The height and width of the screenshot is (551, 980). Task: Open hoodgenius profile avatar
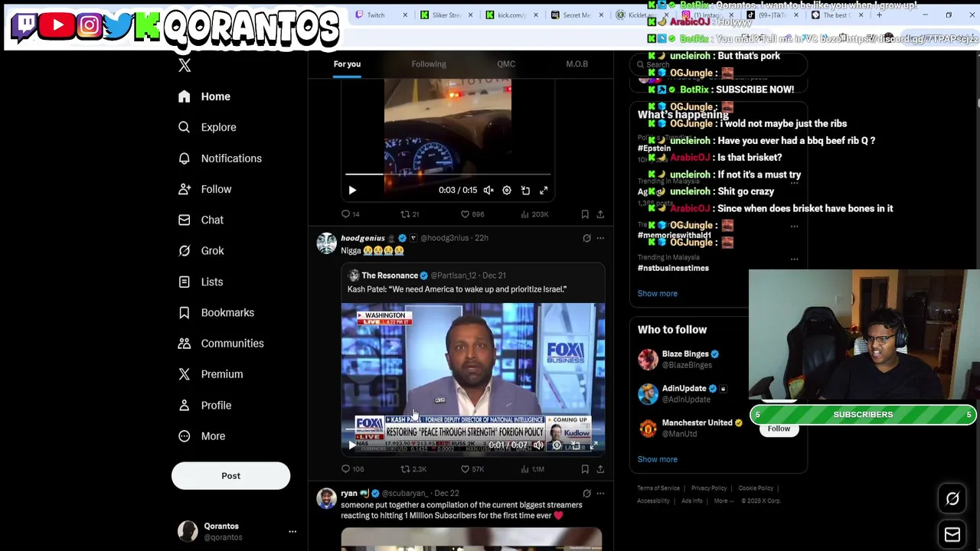(327, 243)
